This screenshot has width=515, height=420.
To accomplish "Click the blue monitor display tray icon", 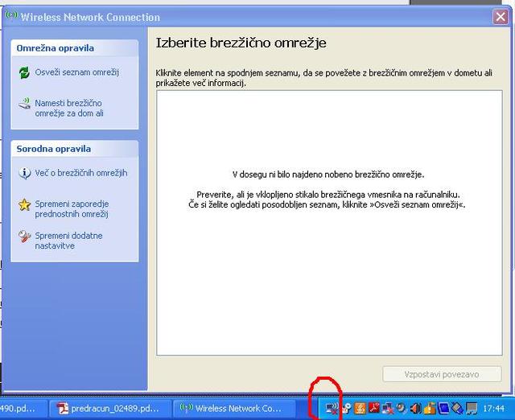I will pos(443,409).
